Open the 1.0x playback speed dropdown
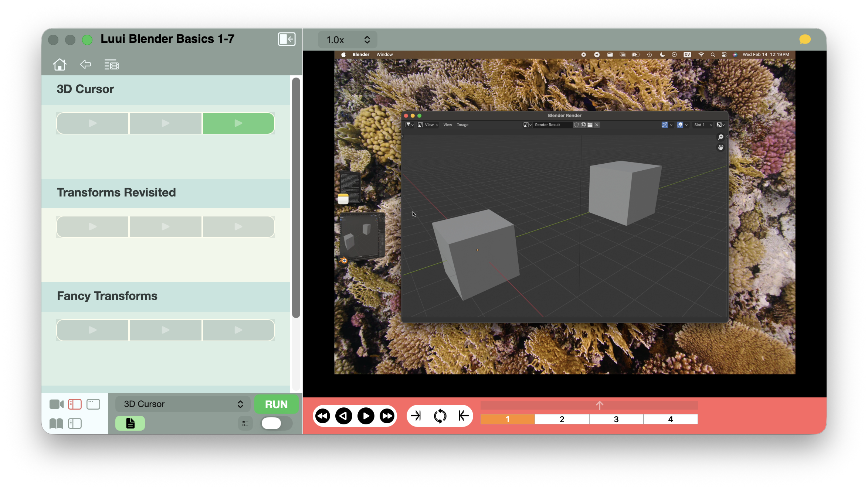The width and height of the screenshot is (868, 489). click(347, 40)
